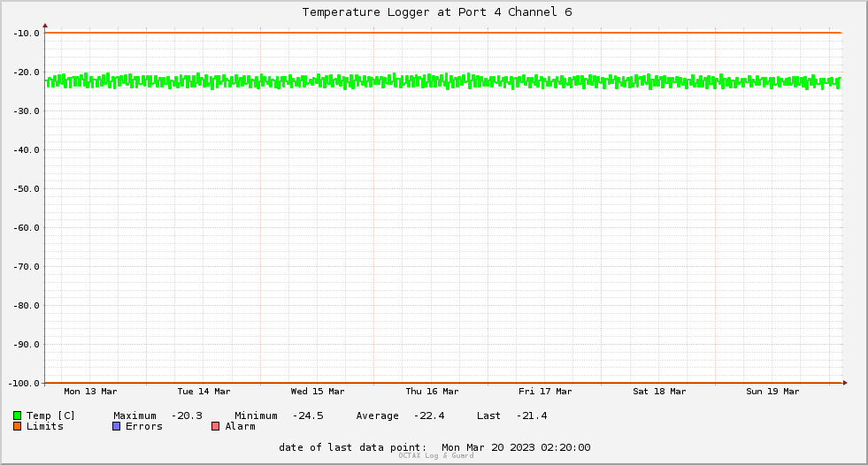This screenshot has width=868, height=465.
Task: Click the -90.0 y-axis label
Action: (x=26, y=345)
